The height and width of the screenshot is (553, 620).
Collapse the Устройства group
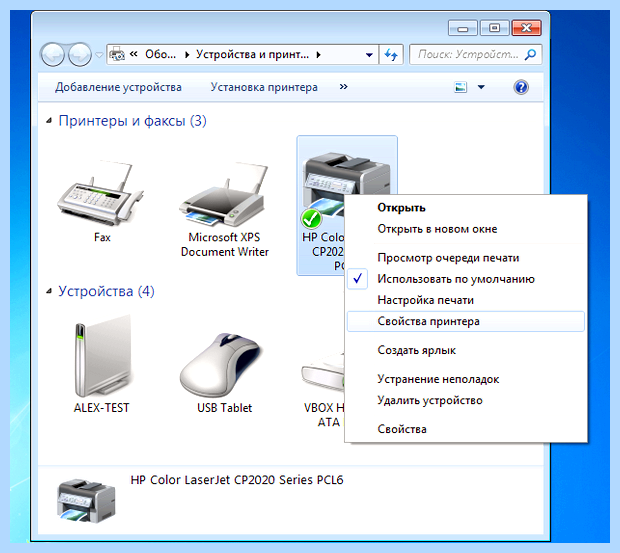[49, 291]
